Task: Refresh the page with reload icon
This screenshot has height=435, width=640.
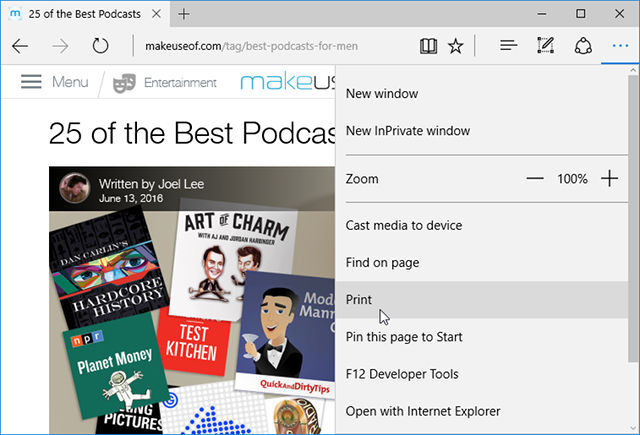Action: (100, 46)
